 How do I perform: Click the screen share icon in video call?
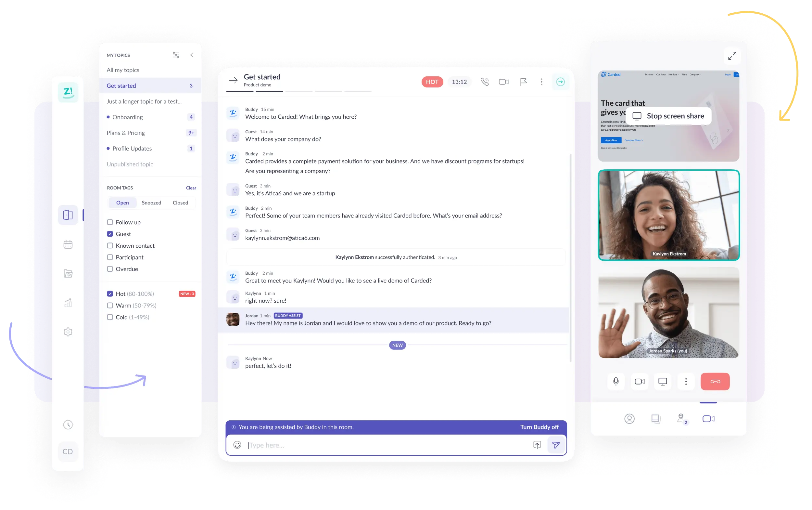click(662, 381)
